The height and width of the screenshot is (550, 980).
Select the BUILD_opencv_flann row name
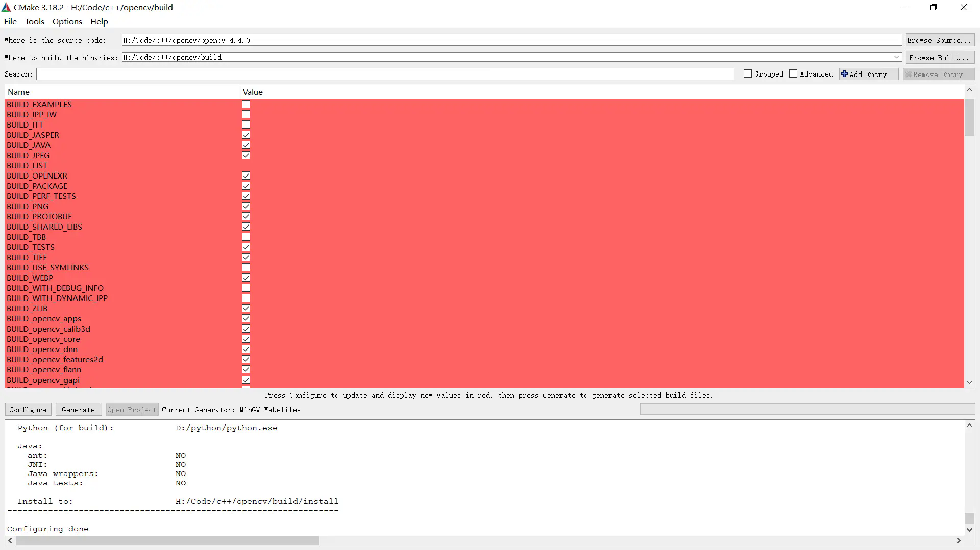(44, 369)
